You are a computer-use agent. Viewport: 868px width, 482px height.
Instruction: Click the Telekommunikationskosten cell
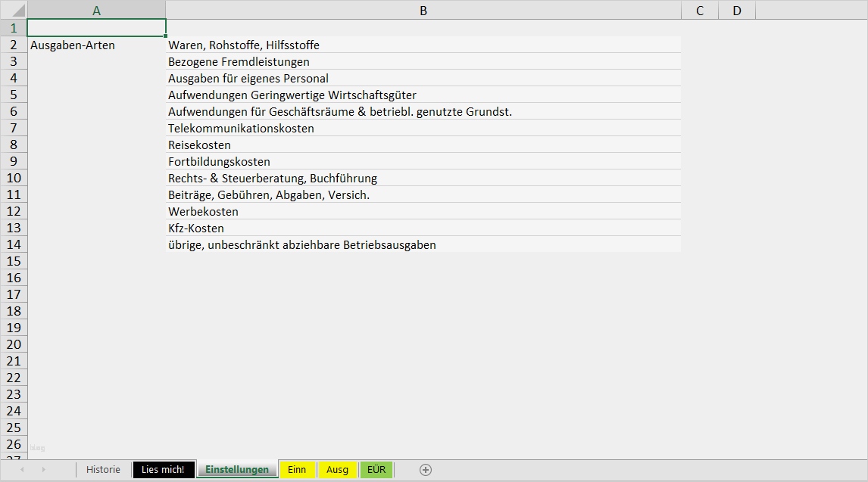[x=423, y=128]
